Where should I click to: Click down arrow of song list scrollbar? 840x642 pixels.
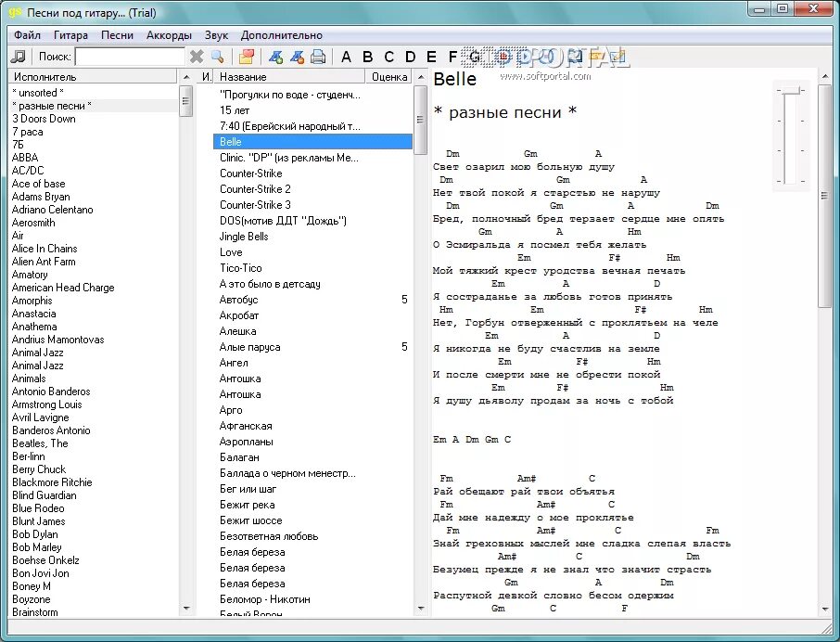point(421,609)
